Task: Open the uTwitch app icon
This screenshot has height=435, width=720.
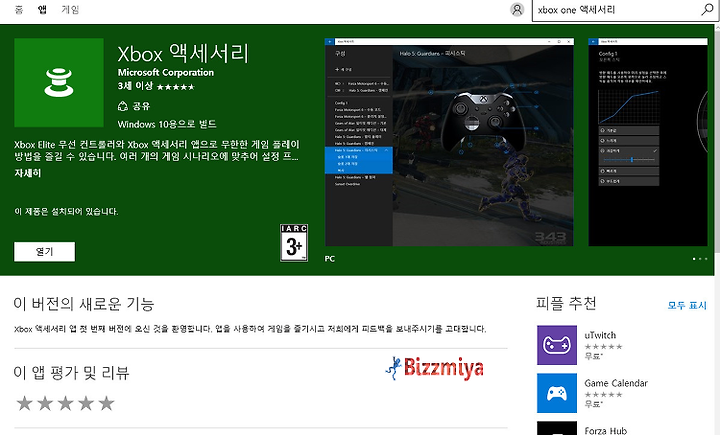Action: coord(557,345)
